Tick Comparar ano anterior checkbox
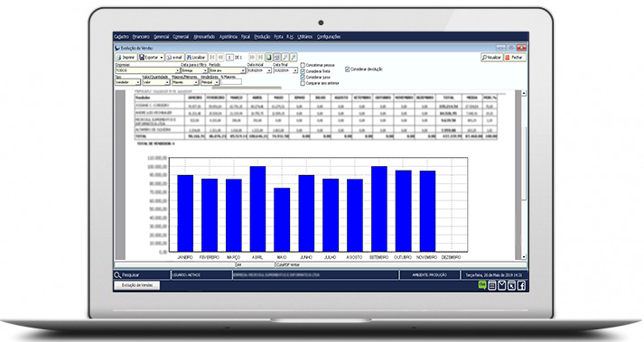644x342 pixels. (x=303, y=83)
